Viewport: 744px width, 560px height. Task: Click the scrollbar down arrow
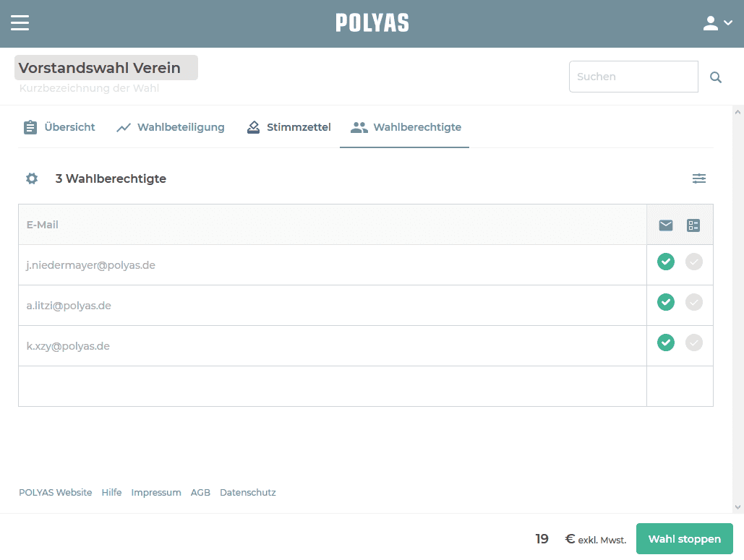[x=738, y=507]
